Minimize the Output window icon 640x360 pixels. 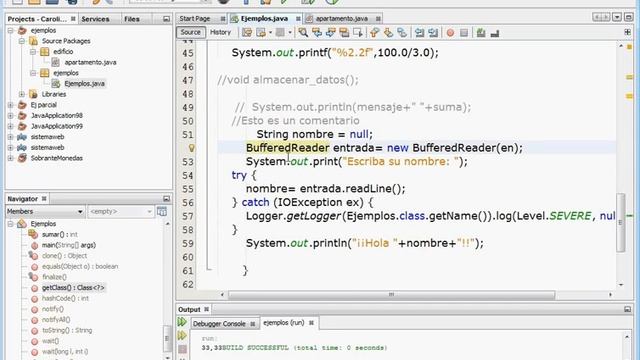click(627, 309)
